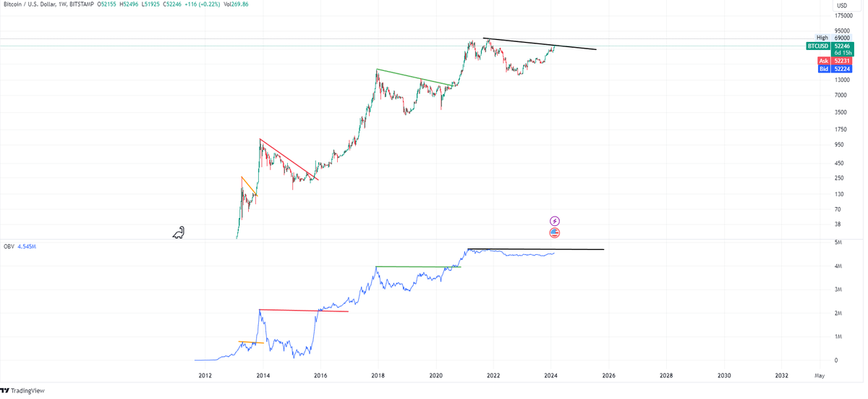Click the Ask 52231 label
The height and width of the screenshot is (399, 868).
click(x=834, y=61)
